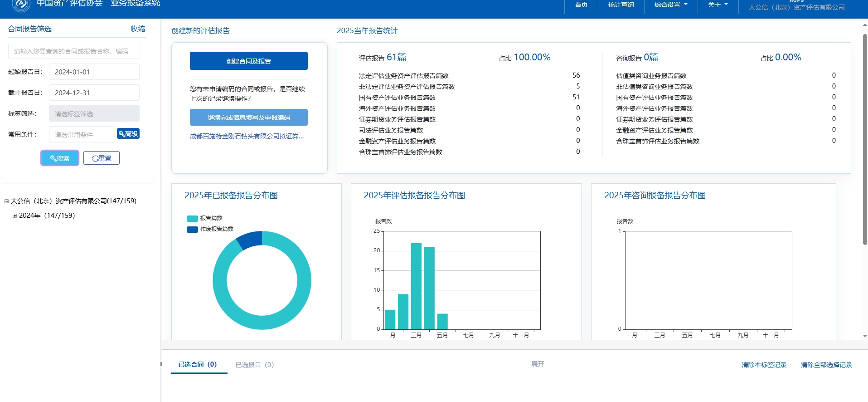Collapse the 大公信（北京）资产评估有限公司 tree node
The width and height of the screenshot is (868, 402).
point(7,201)
